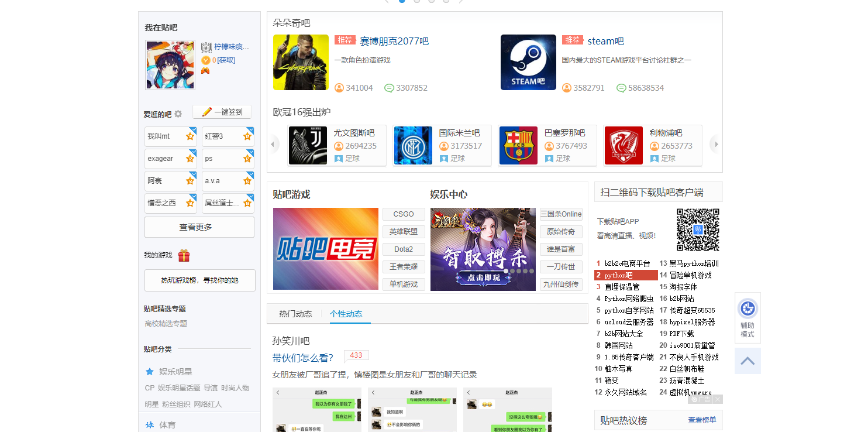Select the 英雄联盟 game button

coord(404,232)
